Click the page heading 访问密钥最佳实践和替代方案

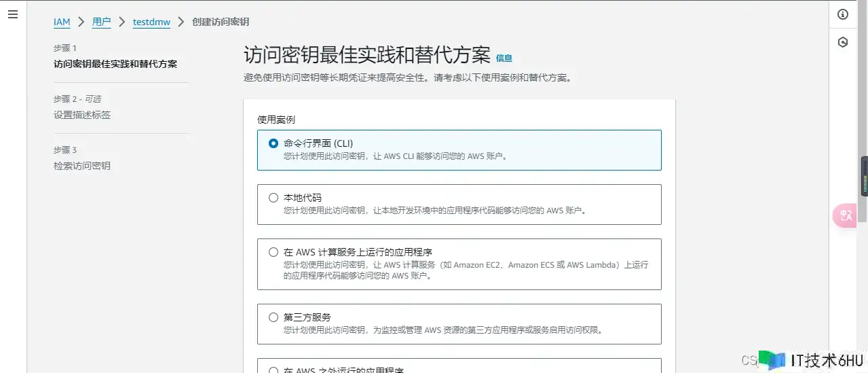tap(366, 56)
